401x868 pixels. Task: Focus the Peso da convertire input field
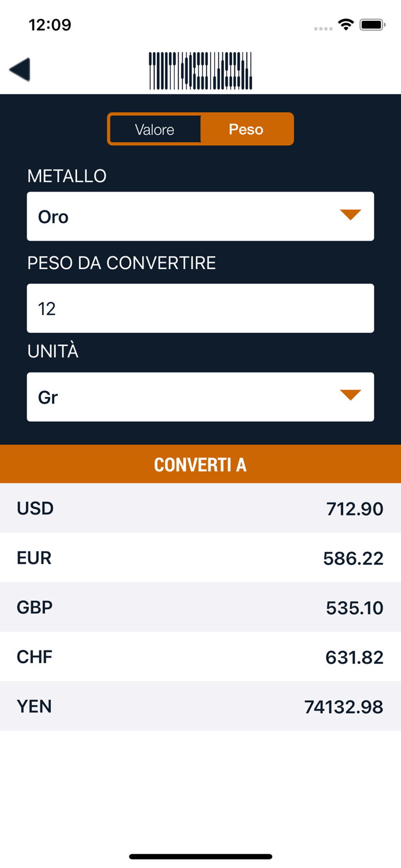click(200, 308)
